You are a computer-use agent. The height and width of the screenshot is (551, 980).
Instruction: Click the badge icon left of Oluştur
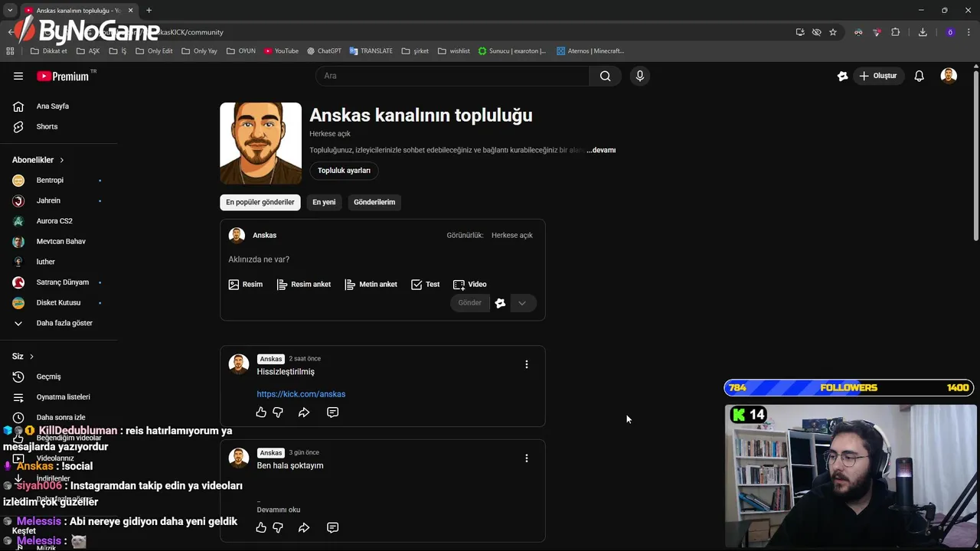(842, 76)
